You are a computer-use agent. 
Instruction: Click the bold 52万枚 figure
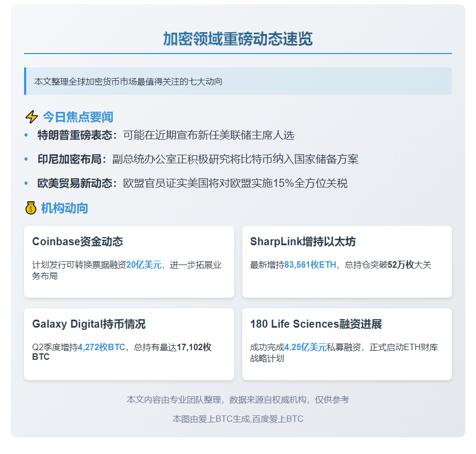tap(401, 265)
